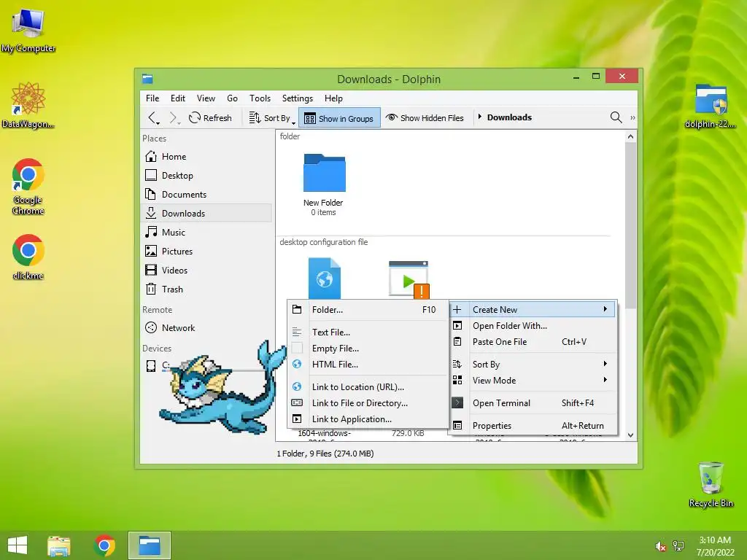Open the Help menu

[x=333, y=98]
